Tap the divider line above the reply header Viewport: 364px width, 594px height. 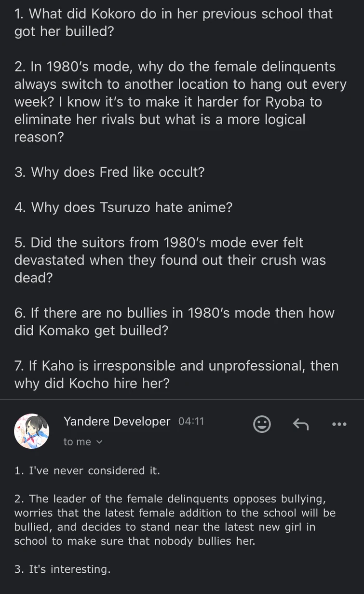click(182, 400)
